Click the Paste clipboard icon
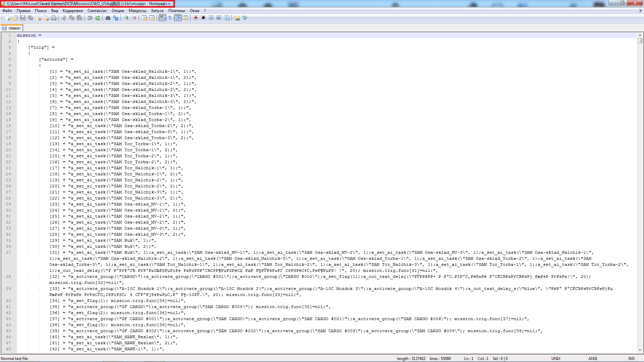The height and width of the screenshot is (362, 644). click(x=79, y=18)
